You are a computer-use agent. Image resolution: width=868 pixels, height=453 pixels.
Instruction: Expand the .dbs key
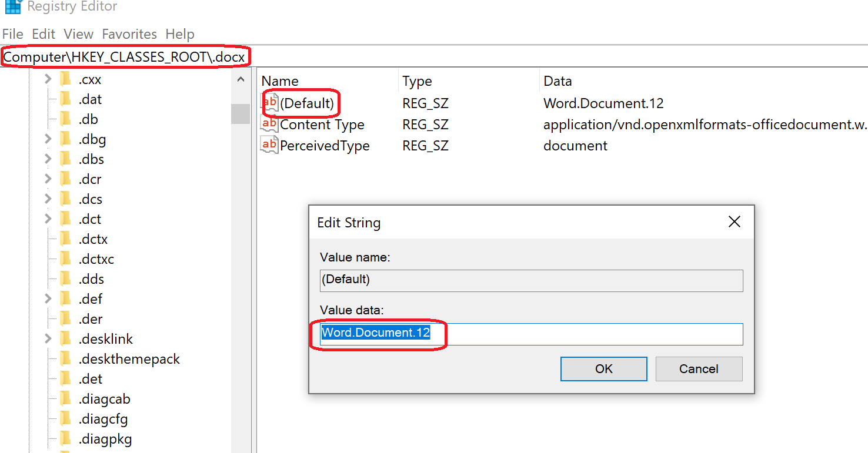click(x=48, y=159)
